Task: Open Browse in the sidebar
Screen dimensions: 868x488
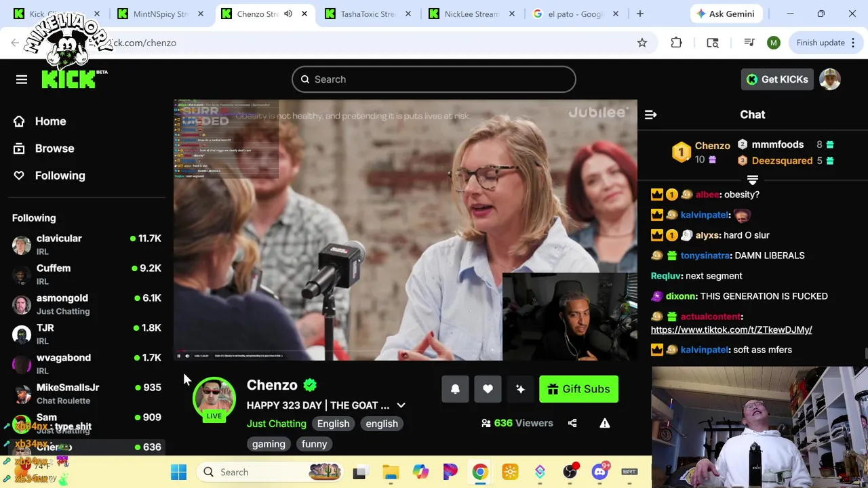Action: pos(44,148)
